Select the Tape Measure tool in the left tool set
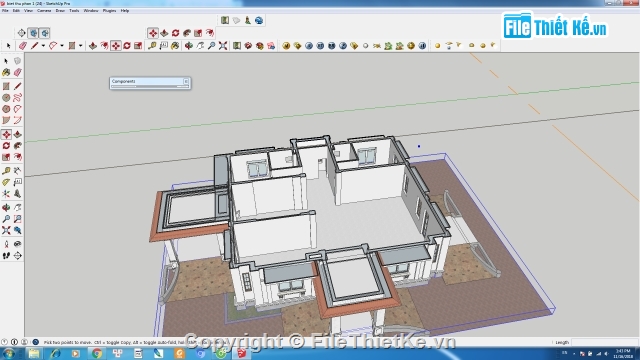This screenshot has width=640, height=360. pyautogui.click(x=6, y=171)
